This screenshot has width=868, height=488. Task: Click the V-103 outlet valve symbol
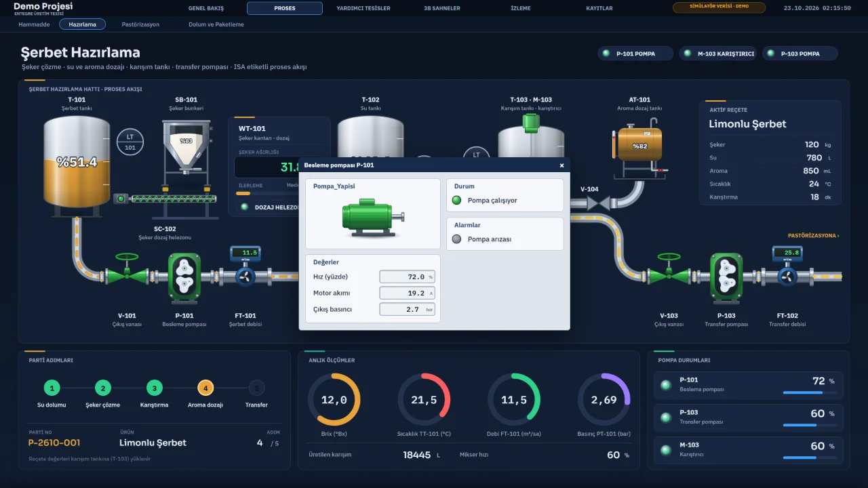click(669, 272)
